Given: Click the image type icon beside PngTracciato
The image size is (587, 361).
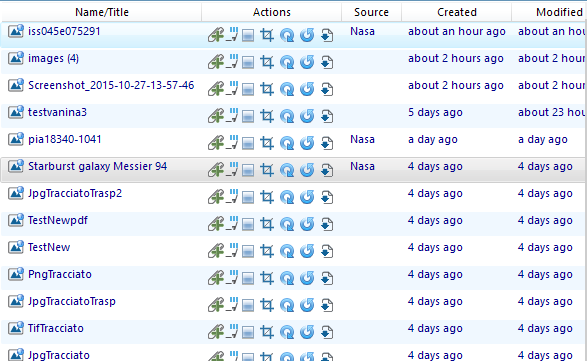Looking at the screenshot, I should coord(16,274).
